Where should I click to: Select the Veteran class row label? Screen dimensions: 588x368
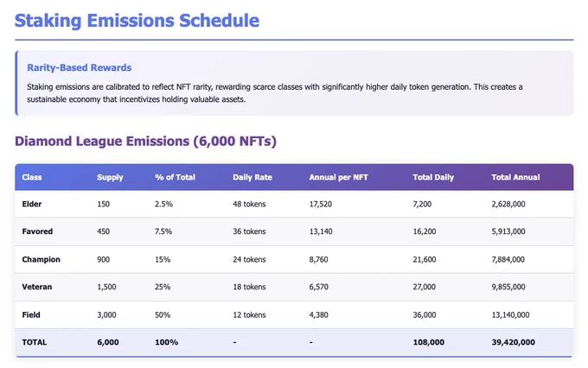tap(36, 287)
